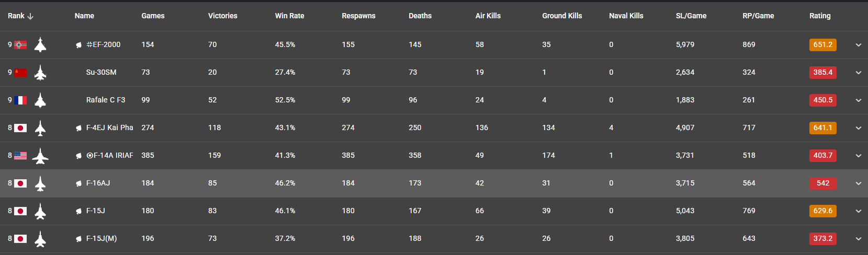Click the jet icon in Su-30SM row

(40, 73)
